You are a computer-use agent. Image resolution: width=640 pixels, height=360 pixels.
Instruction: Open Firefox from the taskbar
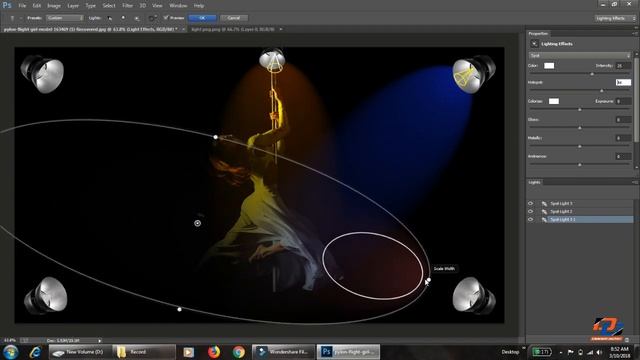coord(213,352)
